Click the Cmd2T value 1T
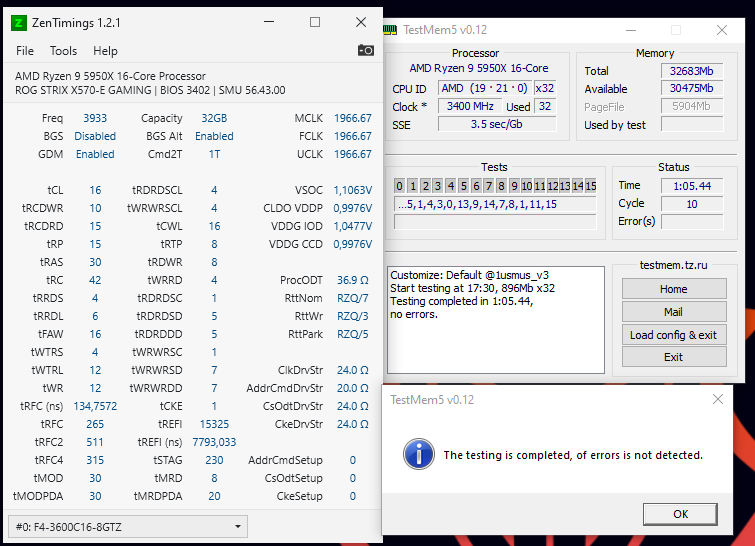The height and width of the screenshot is (546, 755). [x=214, y=154]
